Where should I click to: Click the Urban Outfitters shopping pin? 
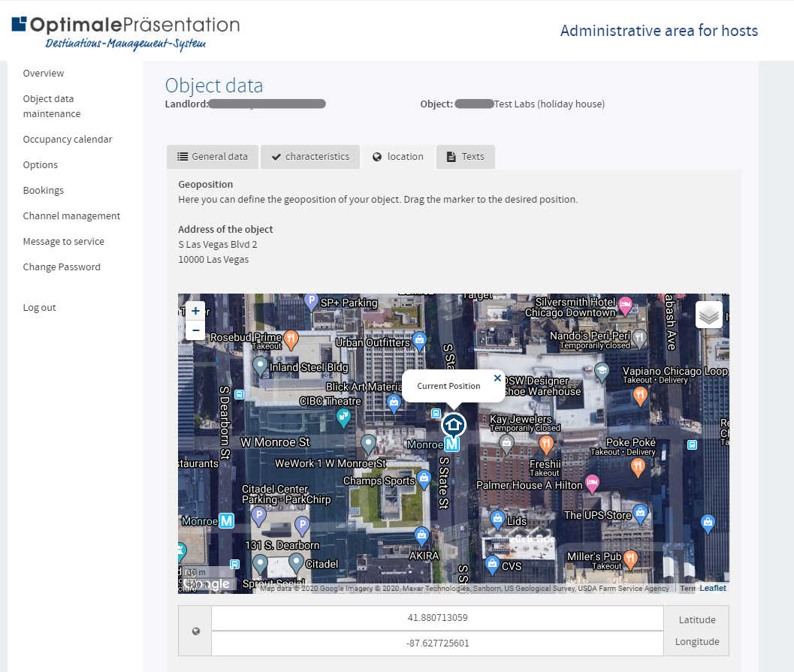click(418, 341)
